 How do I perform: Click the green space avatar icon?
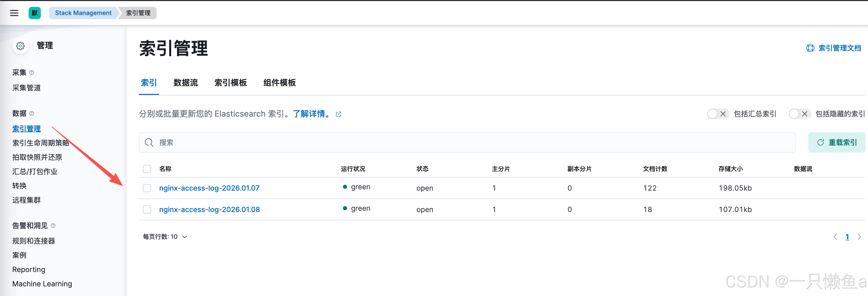pyautogui.click(x=34, y=13)
